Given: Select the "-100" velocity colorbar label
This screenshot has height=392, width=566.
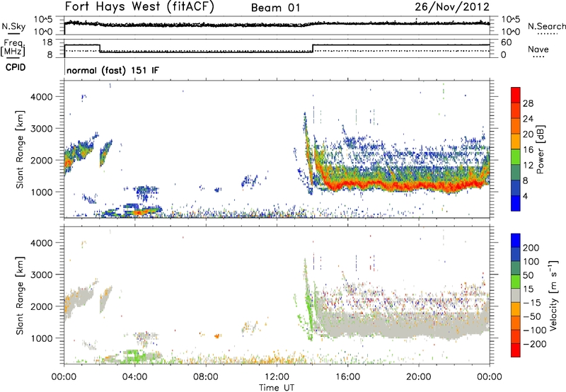Looking at the screenshot, I should (x=535, y=330).
